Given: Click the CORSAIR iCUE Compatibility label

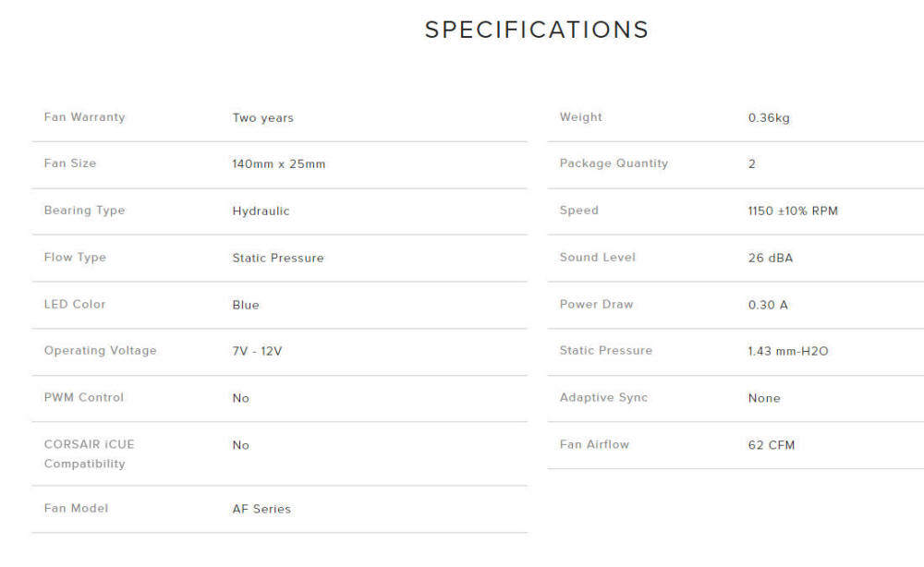Looking at the screenshot, I should pyautogui.click(x=89, y=454).
